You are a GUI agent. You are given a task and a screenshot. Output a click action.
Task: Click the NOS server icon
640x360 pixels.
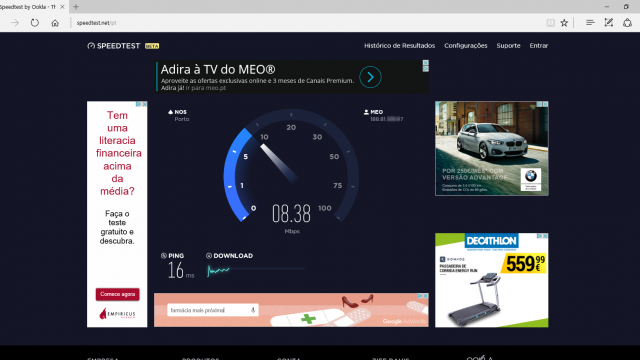pos(171,112)
